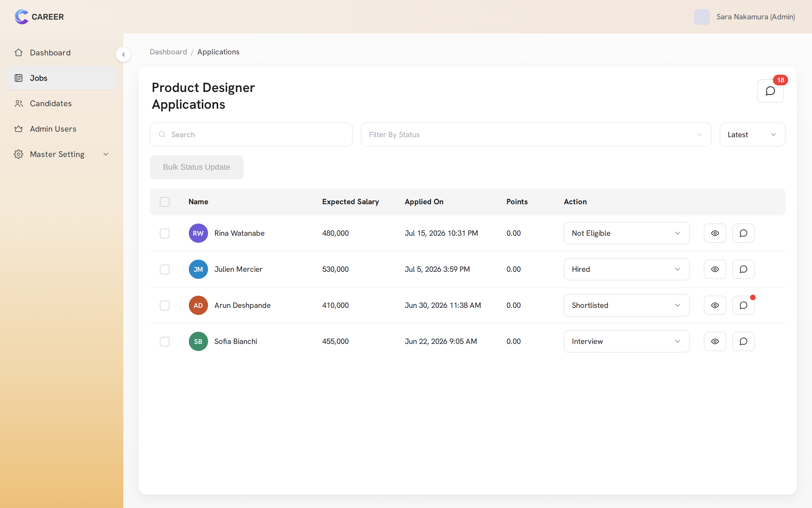The image size is (812, 508).
Task: Change Arun Deshpande's Shortlisted status dropdown
Action: [x=627, y=305]
